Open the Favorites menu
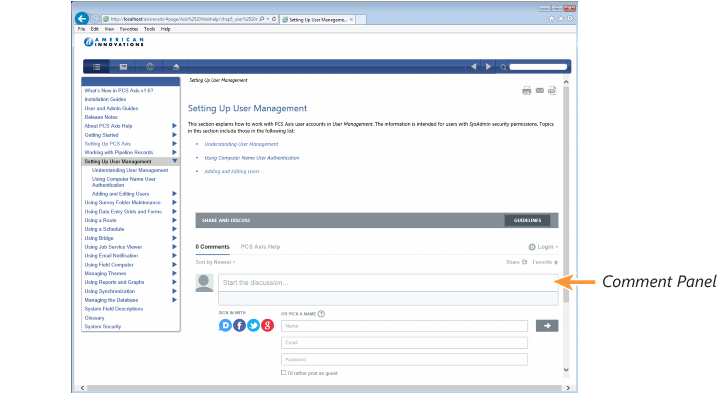This screenshot has height=393, width=722. pyautogui.click(x=129, y=29)
